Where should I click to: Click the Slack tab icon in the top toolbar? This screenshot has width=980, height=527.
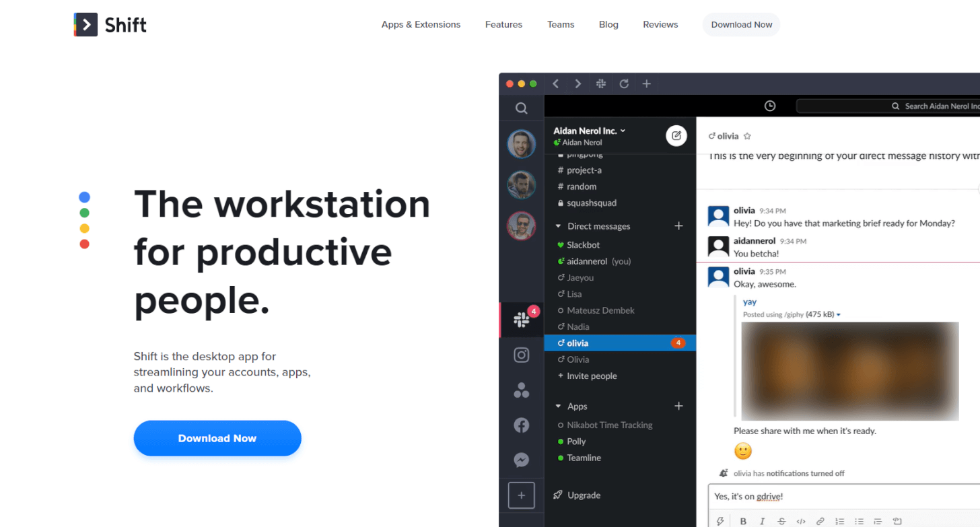[601, 83]
